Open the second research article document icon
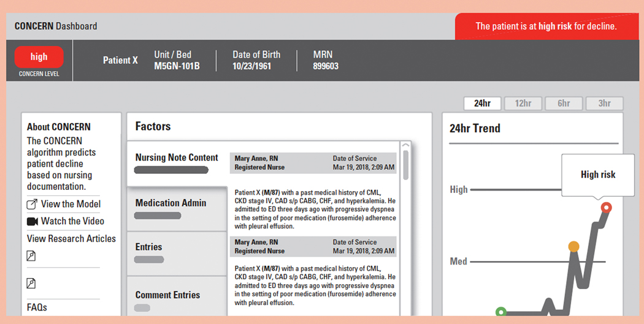Screen dimensions: 644x324 point(31,283)
